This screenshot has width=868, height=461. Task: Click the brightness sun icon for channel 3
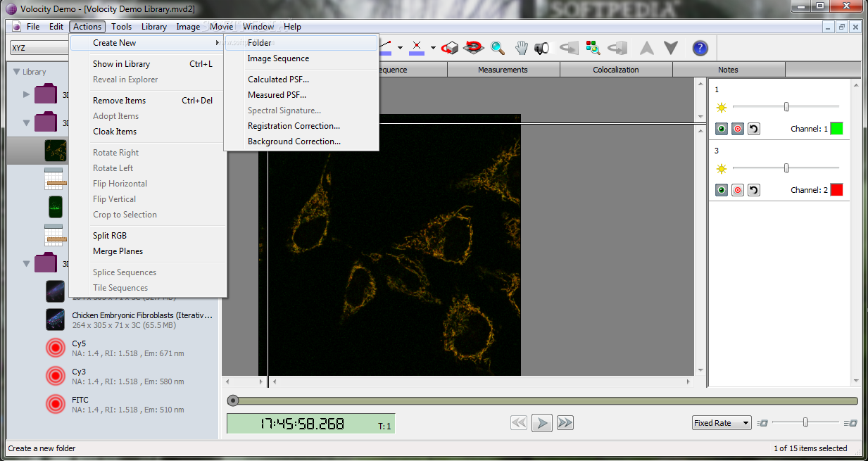click(x=721, y=168)
